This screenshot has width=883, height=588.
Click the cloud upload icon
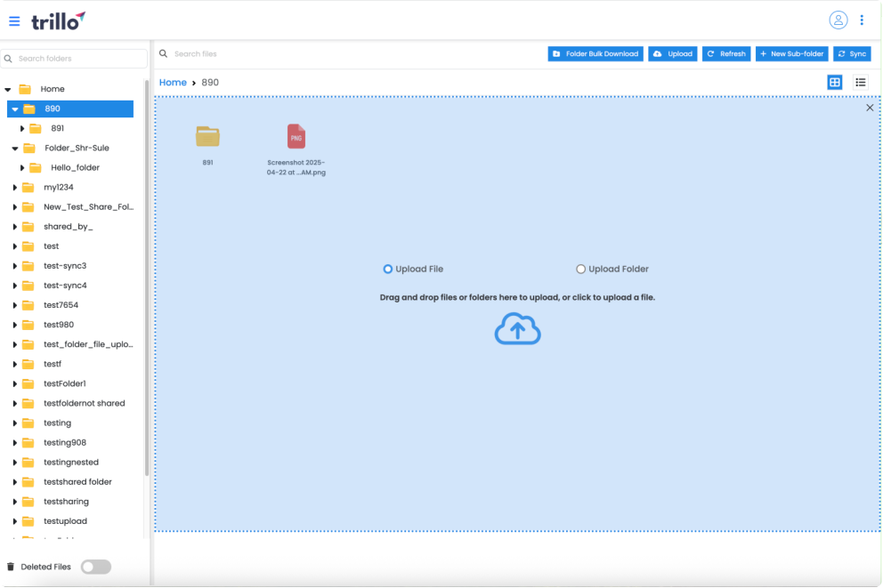[517, 328]
